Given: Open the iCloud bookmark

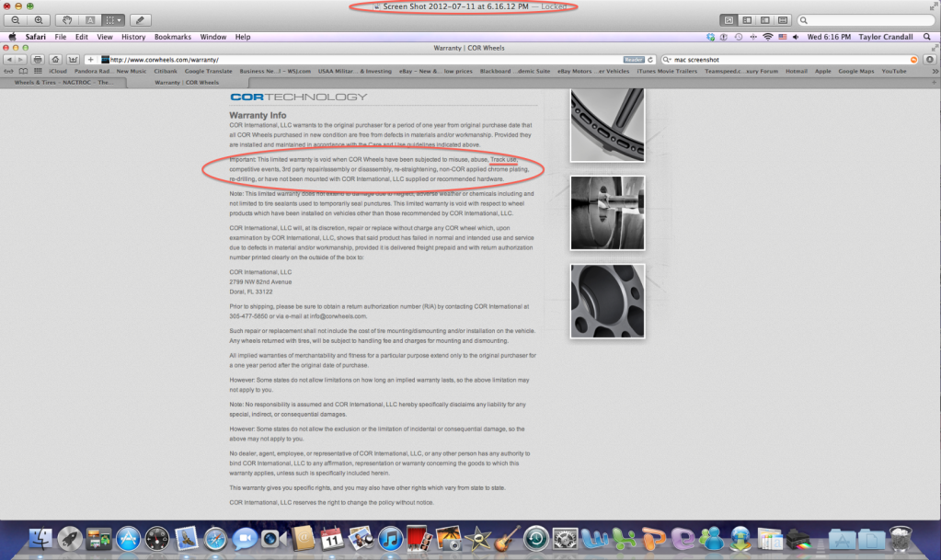Looking at the screenshot, I should point(58,71).
